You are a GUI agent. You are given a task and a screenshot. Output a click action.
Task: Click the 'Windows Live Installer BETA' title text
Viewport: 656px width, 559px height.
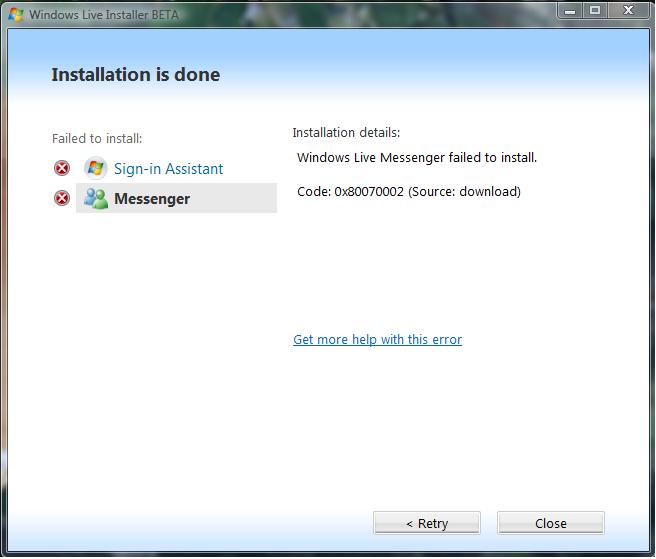pyautogui.click(x=104, y=15)
